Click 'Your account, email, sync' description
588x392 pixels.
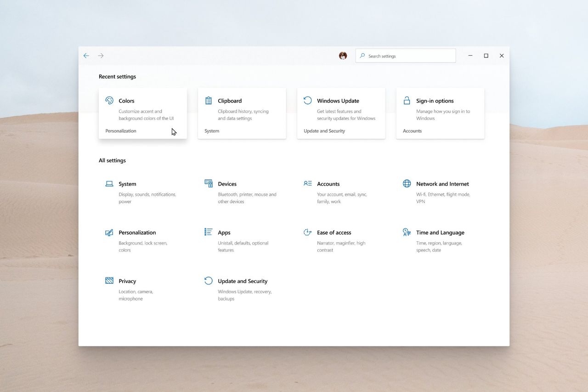(x=342, y=198)
